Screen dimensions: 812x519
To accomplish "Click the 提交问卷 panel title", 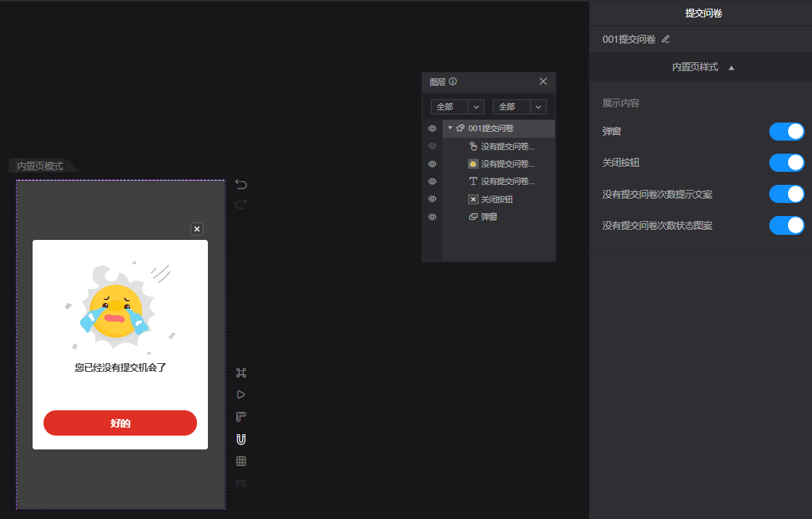I will [703, 13].
